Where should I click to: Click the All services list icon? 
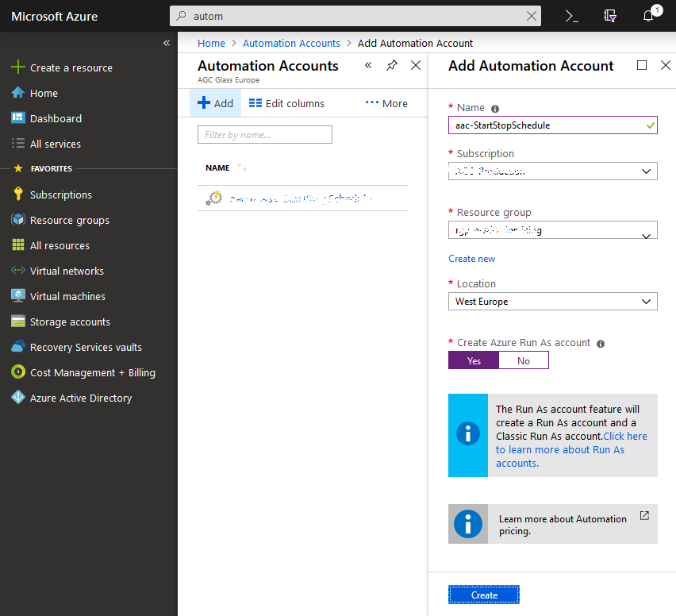[x=18, y=143]
